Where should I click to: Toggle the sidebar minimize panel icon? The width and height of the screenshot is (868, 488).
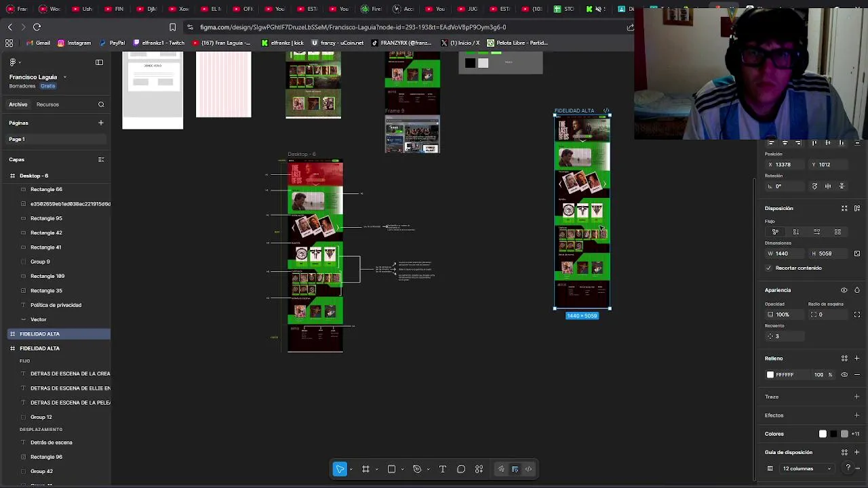coord(99,62)
